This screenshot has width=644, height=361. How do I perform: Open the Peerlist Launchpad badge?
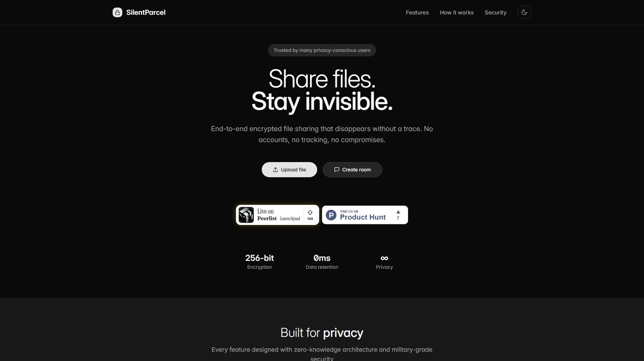click(278, 215)
